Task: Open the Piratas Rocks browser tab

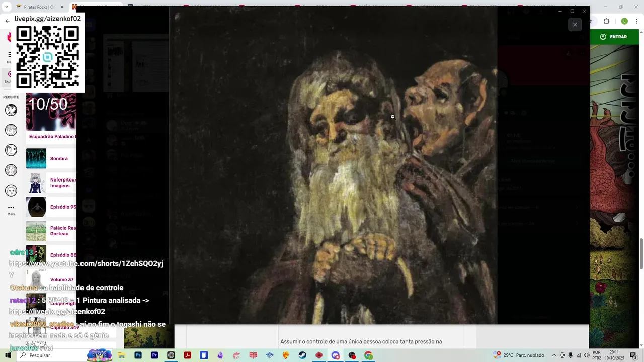Action: 39,7
